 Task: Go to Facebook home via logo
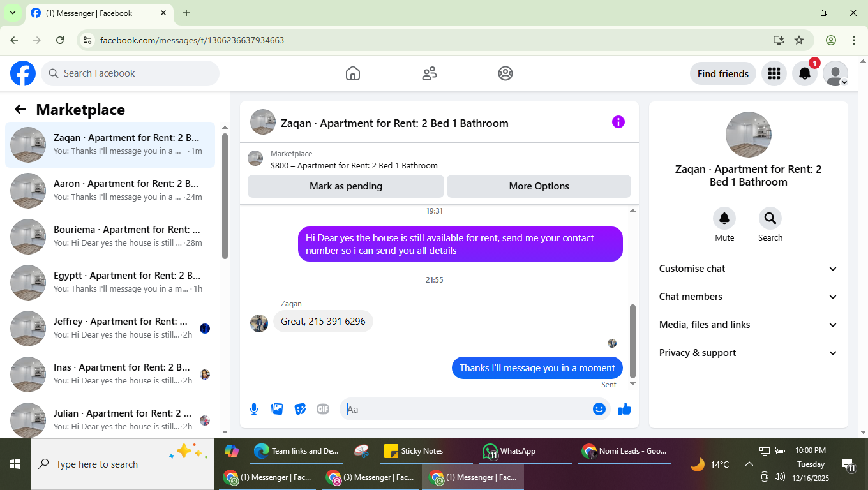pyautogui.click(x=23, y=73)
